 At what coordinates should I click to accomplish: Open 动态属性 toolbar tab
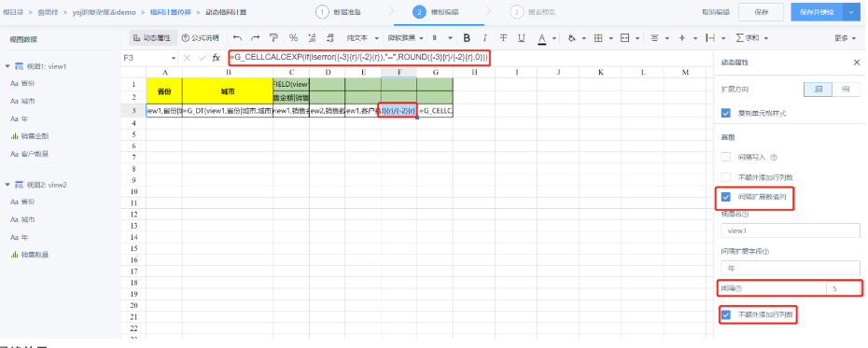[152, 37]
